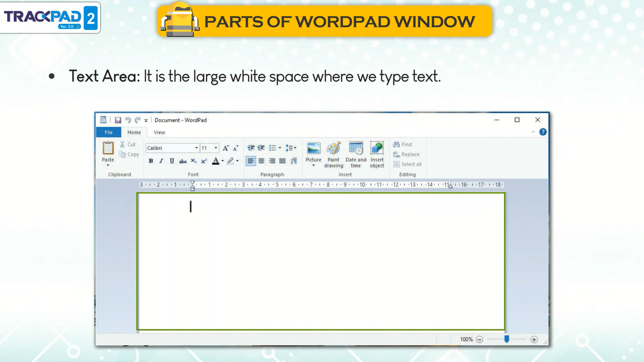This screenshot has height=362, width=644.
Task: Click the Find button
Action: click(x=402, y=144)
